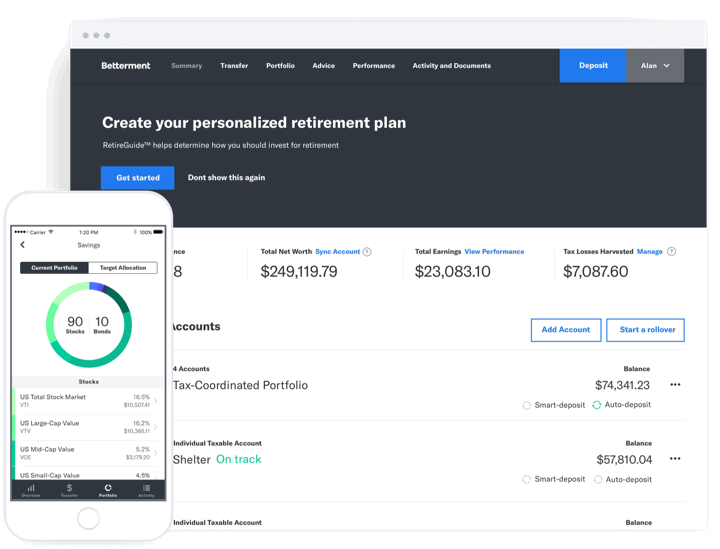Open Activity and Documents
Screen dimensions: 720x549
point(451,66)
